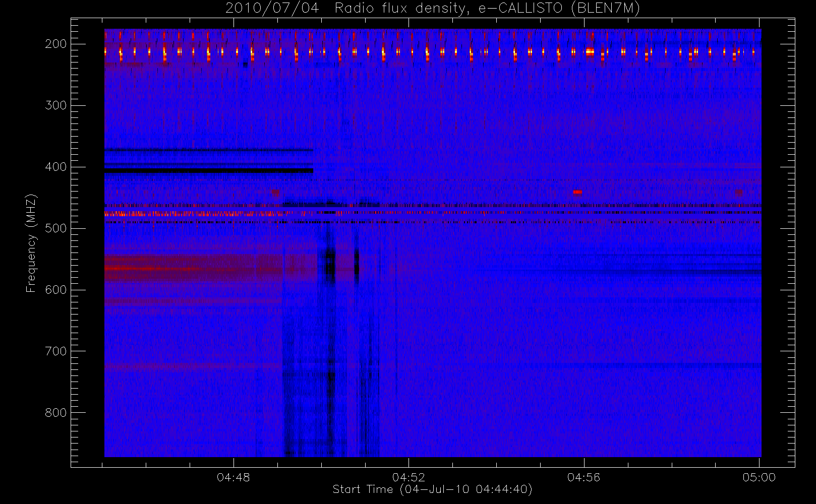Click the 200 frequency tick label
Viewport: 816px width, 504px height.
56,44
